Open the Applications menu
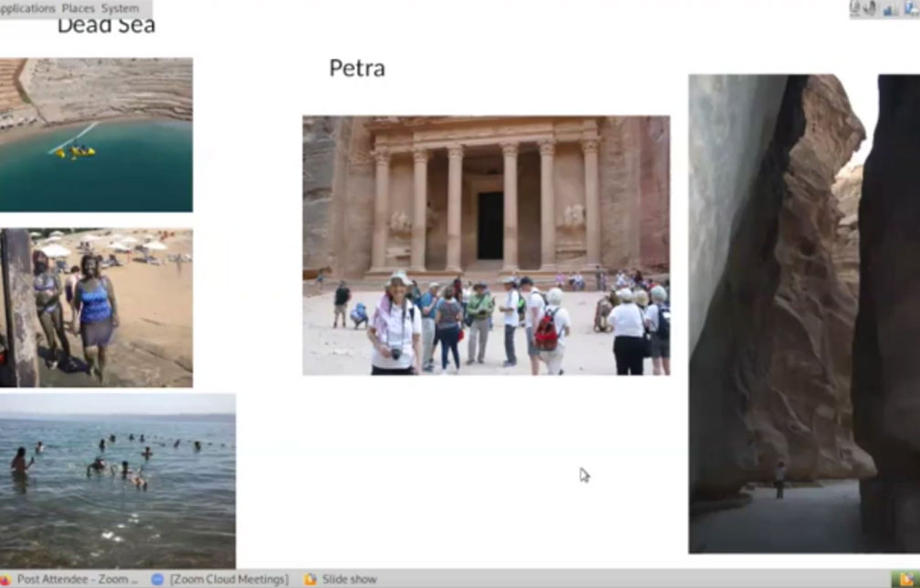920x588 pixels. click(27, 8)
